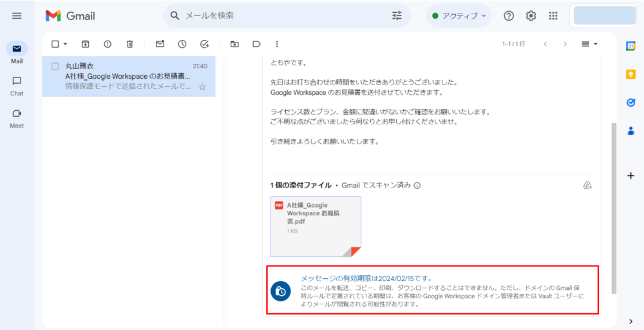
Task: Tick the 丸山舞衣 email checkbox
Action: tap(55, 66)
